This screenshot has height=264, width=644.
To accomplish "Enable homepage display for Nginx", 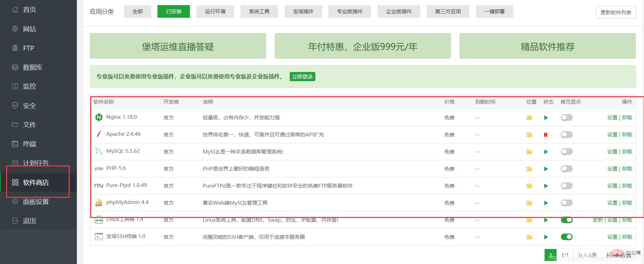I will pyautogui.click(x=566, y=118).
